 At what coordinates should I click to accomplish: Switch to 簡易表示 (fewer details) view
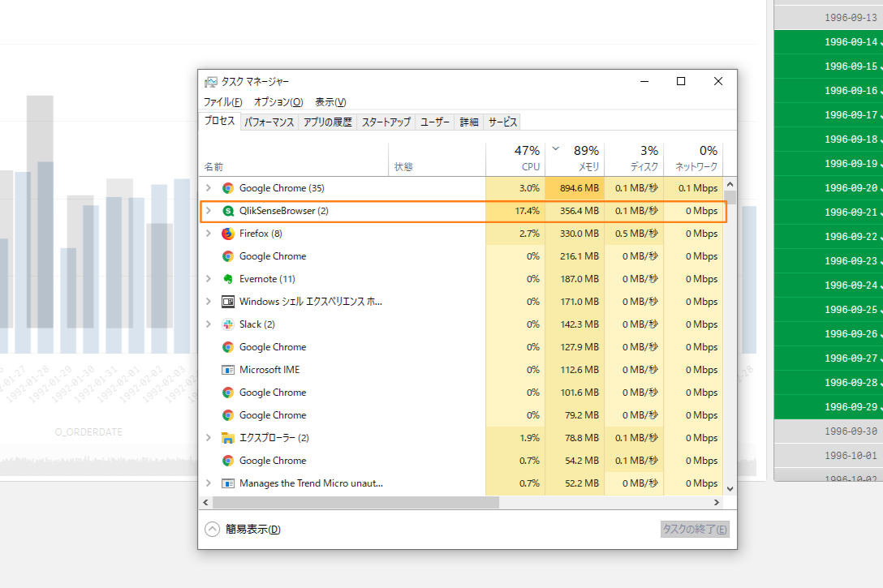coord(243,530)
